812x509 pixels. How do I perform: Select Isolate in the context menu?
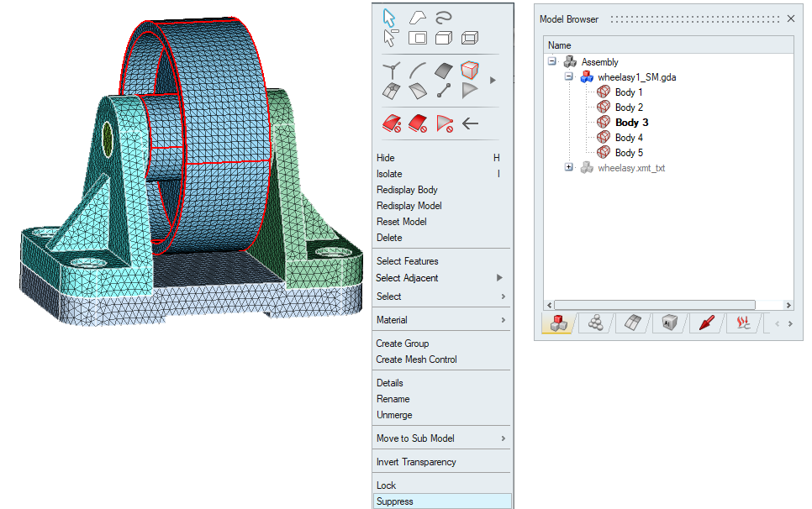pyautogui.click(x=389, y=174)
